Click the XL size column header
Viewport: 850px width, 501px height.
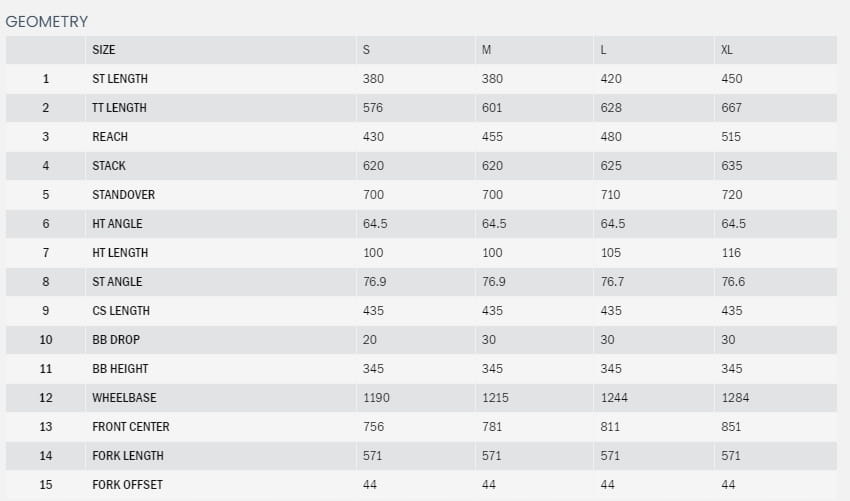[x=728, y=50]
